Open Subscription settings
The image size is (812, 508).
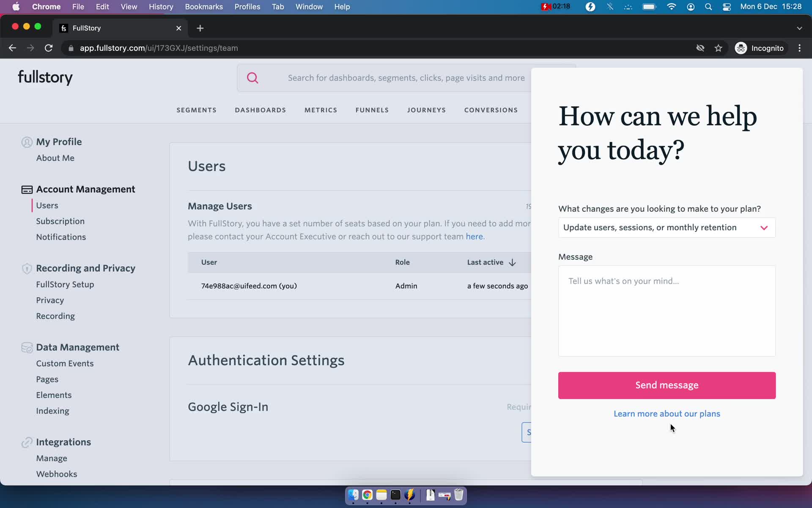60,221
